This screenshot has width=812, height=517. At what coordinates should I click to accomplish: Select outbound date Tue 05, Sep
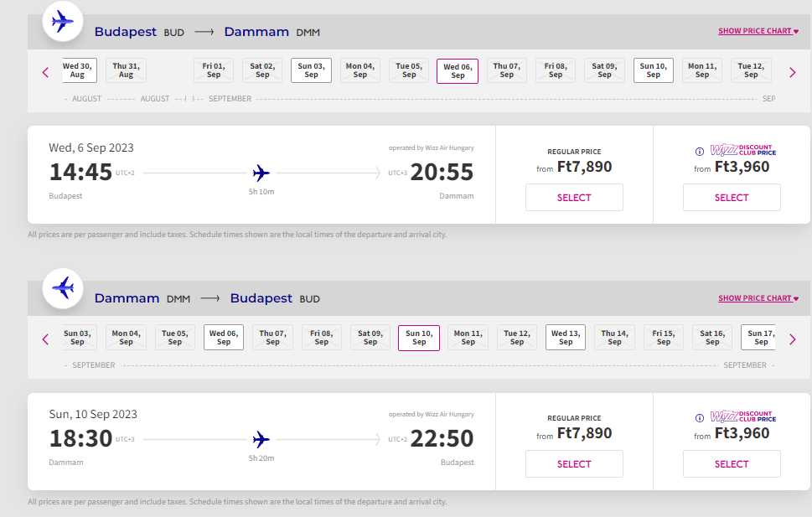click(x=409, y=70)
